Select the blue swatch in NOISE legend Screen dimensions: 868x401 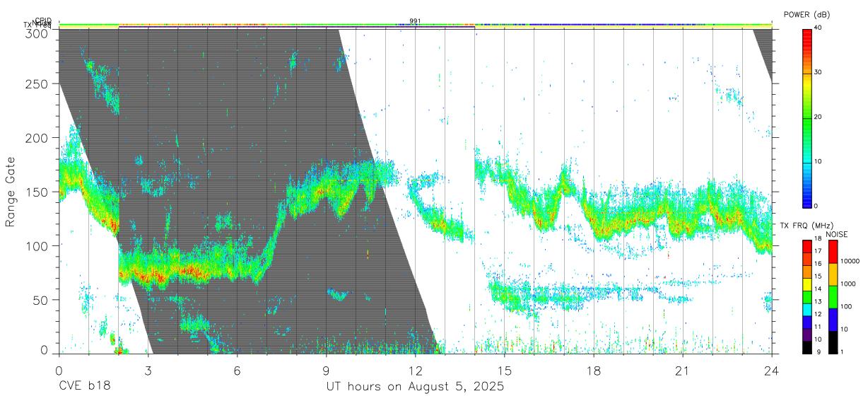click(x=833, y=319)
